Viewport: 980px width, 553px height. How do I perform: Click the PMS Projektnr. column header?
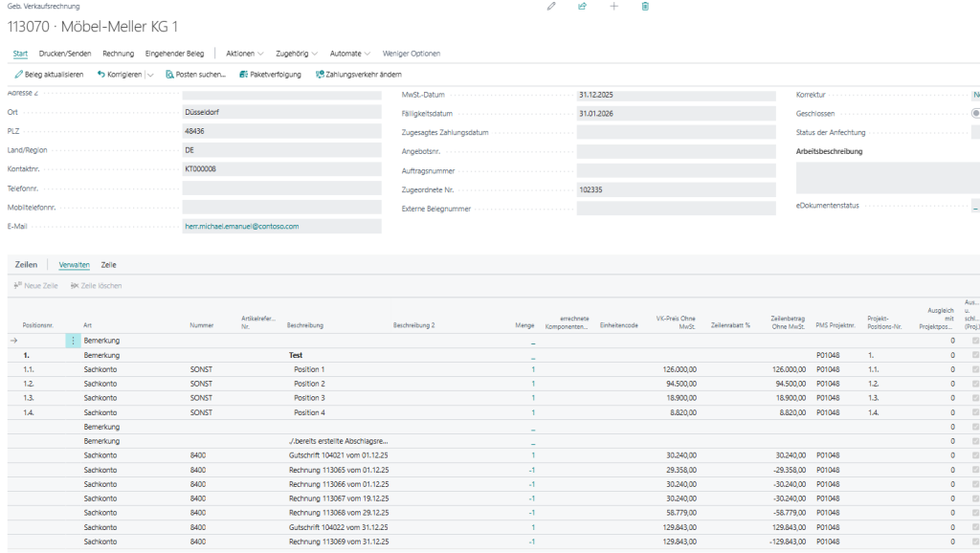point(835,325)
